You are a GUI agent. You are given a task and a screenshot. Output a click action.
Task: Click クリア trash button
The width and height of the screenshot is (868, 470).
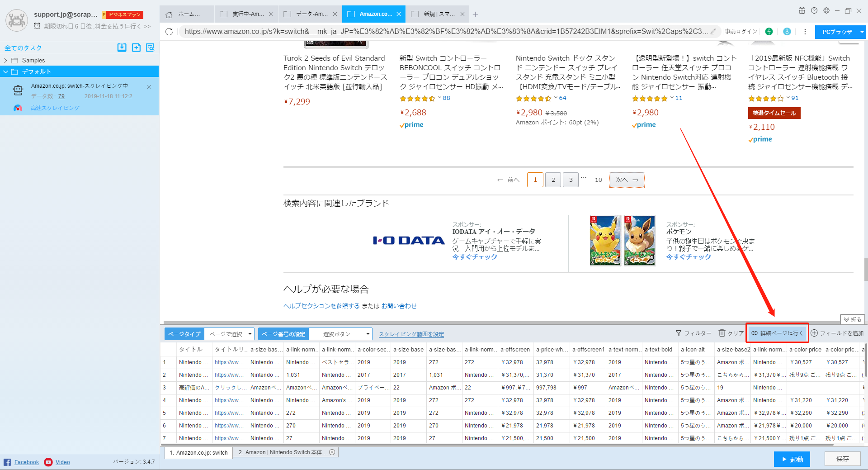point(731,333)
